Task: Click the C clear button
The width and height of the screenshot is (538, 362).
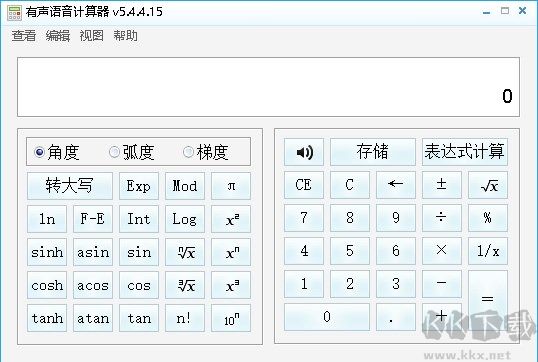Action: tap(350, 185)
